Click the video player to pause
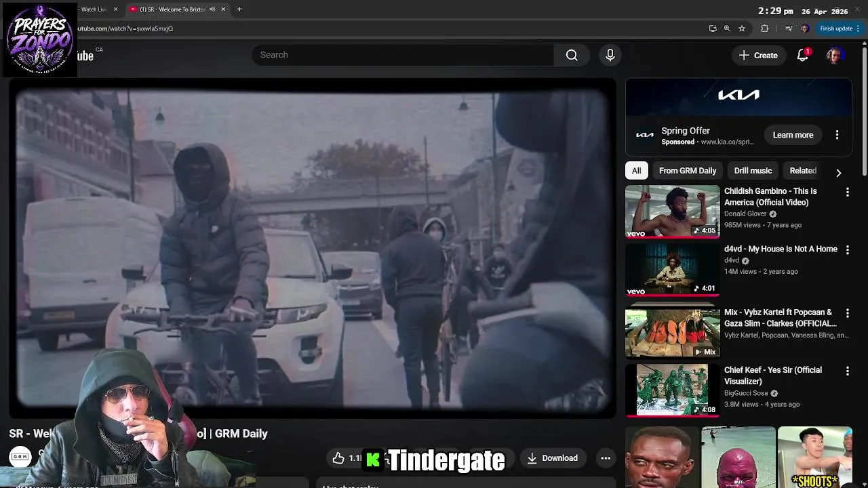The height and width of the screenshot is (488, 868). [313, 249]
